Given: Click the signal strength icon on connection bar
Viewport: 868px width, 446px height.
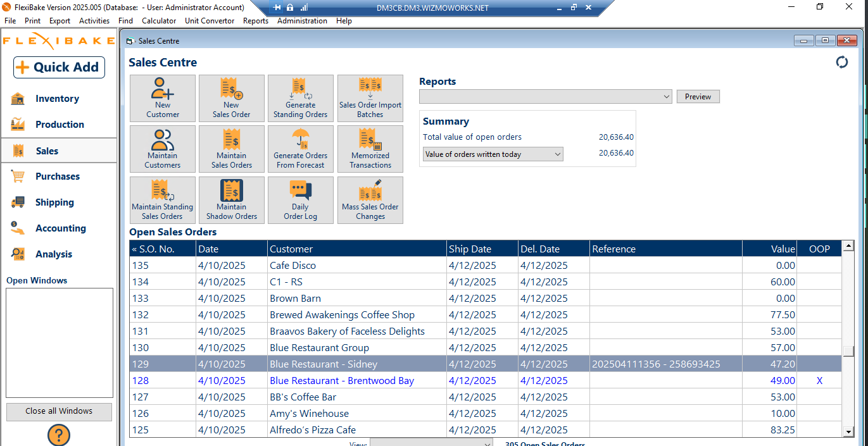Looking at the screenshot, I should coord(304,8).
